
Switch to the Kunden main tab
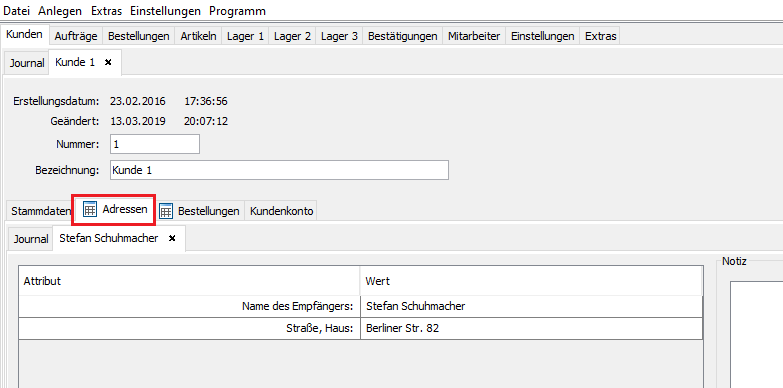(x=24, y=35)
